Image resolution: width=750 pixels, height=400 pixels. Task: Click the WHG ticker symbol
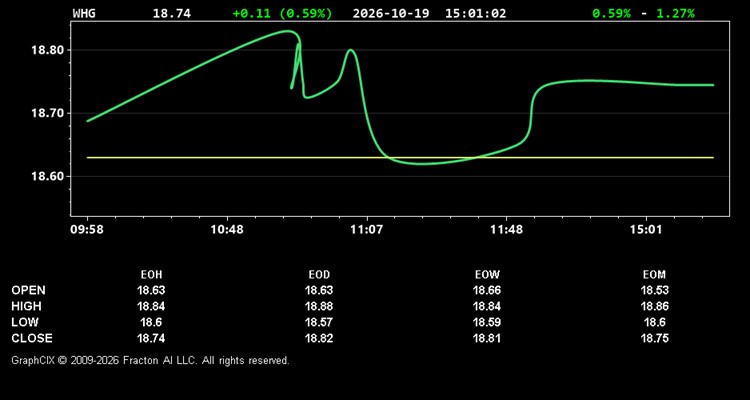(84, 13)
